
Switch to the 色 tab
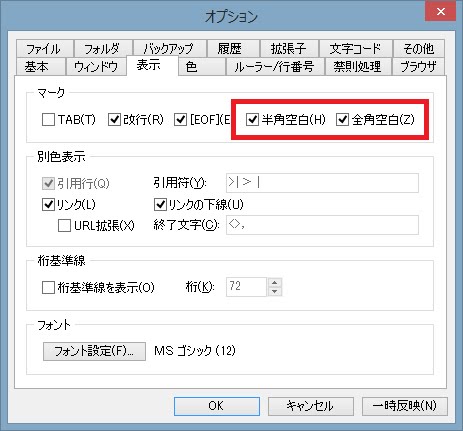coord(202,67)
